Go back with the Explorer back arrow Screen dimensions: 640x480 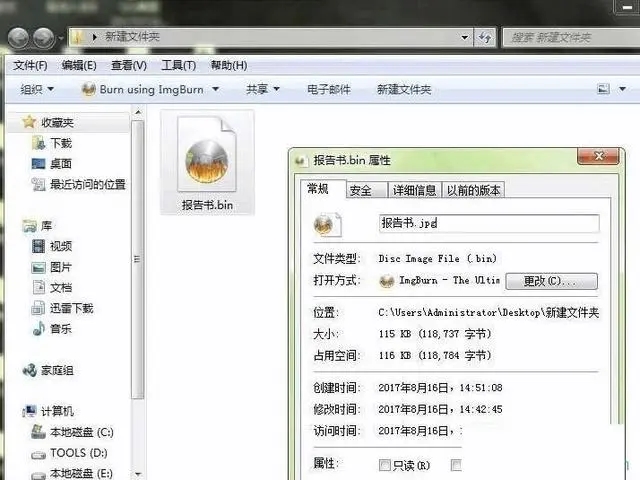[x=18, y=38]
